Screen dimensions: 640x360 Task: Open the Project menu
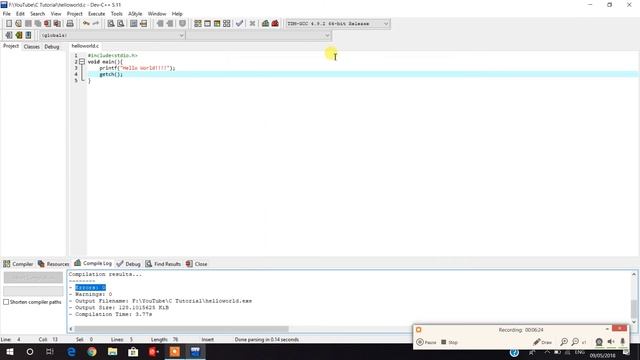tap(75, 14)
